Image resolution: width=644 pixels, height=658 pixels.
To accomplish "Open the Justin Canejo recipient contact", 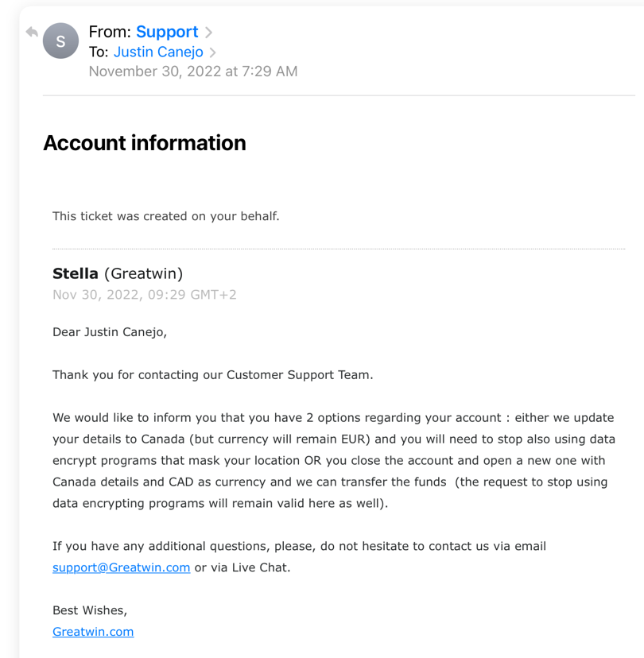I will coord(158,52).
